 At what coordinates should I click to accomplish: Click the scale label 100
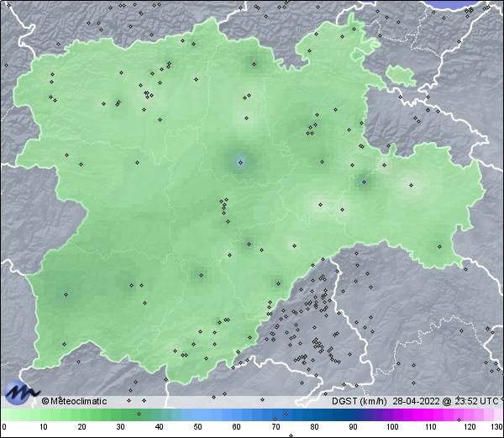click(392, 427)
